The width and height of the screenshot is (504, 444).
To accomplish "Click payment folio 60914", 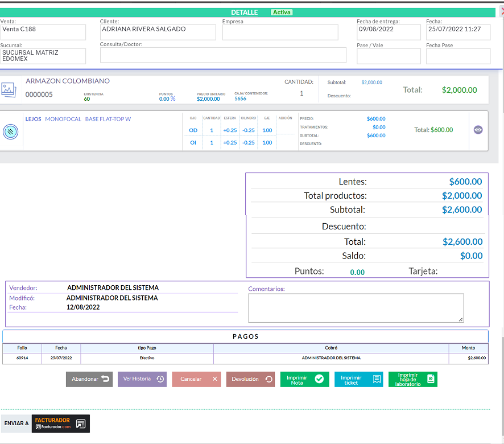I will coord(22,358).
